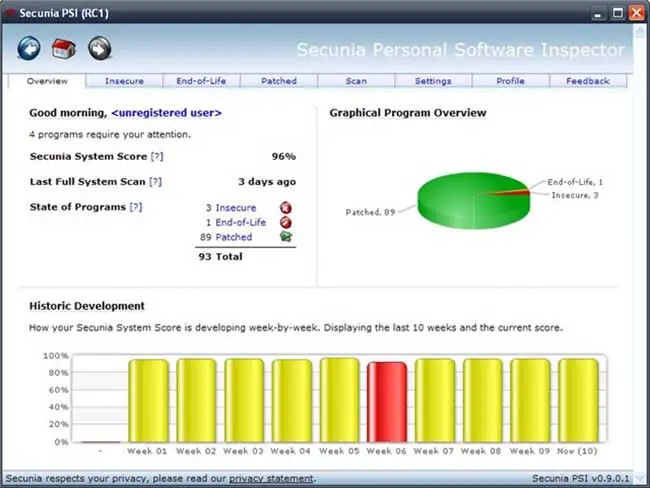Open the Feedback tab
650x488 pixels.
point(588,81)
